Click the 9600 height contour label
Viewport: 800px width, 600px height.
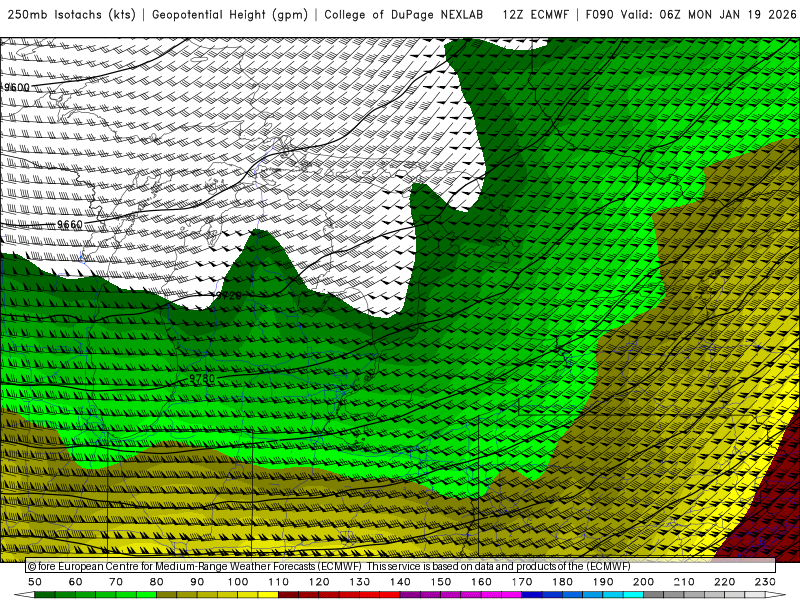point(17,87)
